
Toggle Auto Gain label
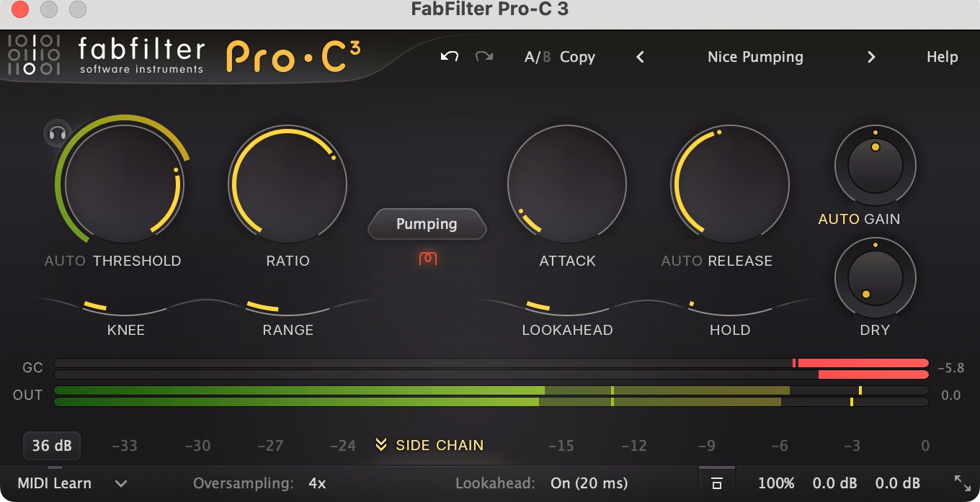(839, 219)
